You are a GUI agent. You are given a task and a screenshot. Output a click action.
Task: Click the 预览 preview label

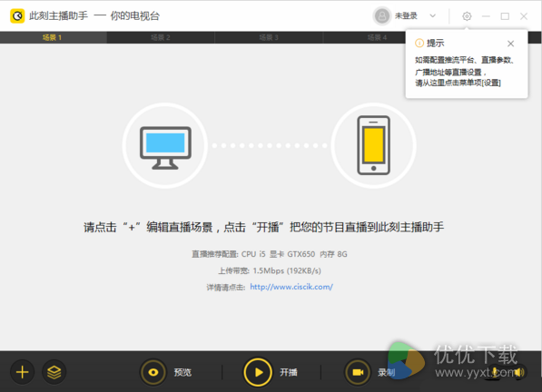[x=182, y=372]
